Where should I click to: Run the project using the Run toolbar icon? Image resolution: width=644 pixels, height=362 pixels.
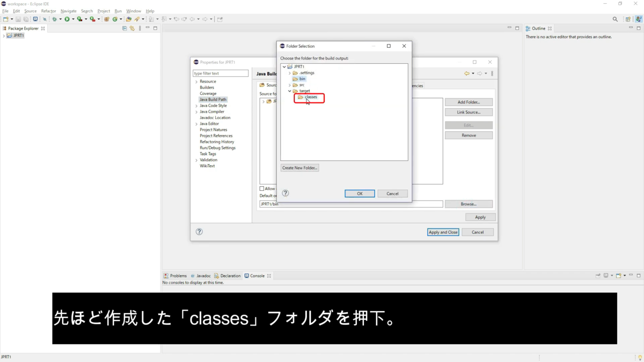point(67,19)
